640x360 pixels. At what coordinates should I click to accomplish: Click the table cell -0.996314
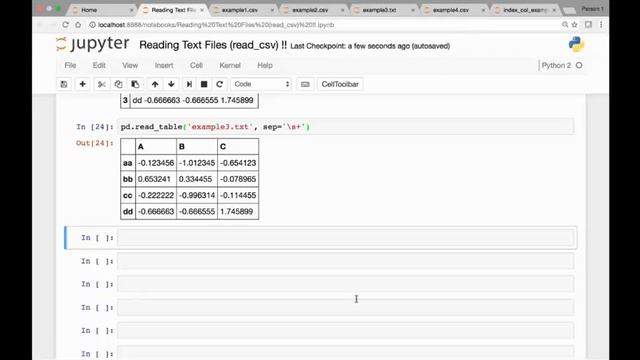(x=197, y=195)
